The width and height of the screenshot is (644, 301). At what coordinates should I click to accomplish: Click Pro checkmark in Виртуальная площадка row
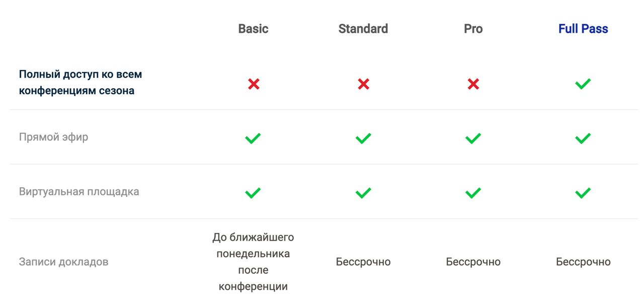(x=473, y=192)
